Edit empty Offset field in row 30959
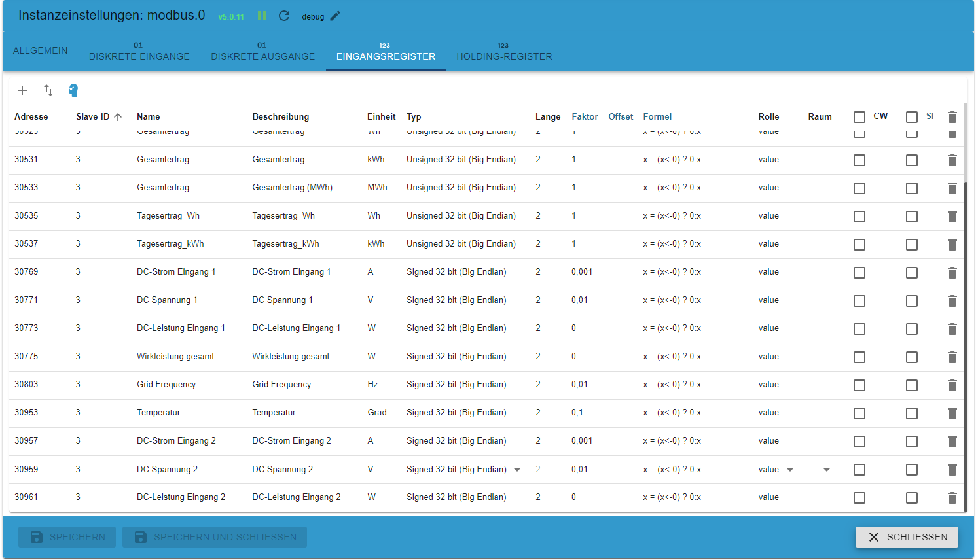The height and width of the screenshot is (560, 976). (x=621, y=470)
